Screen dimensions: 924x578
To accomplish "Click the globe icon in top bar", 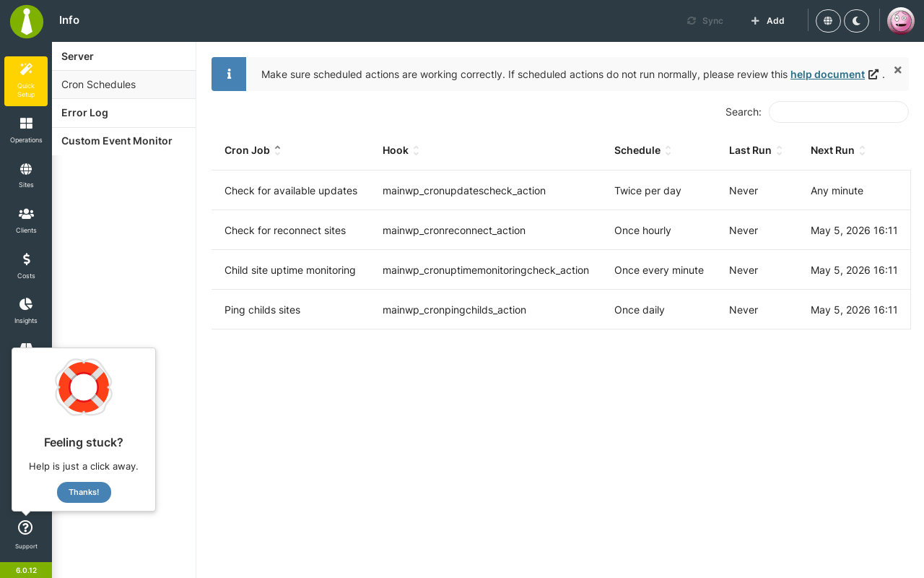I will 828,21.
